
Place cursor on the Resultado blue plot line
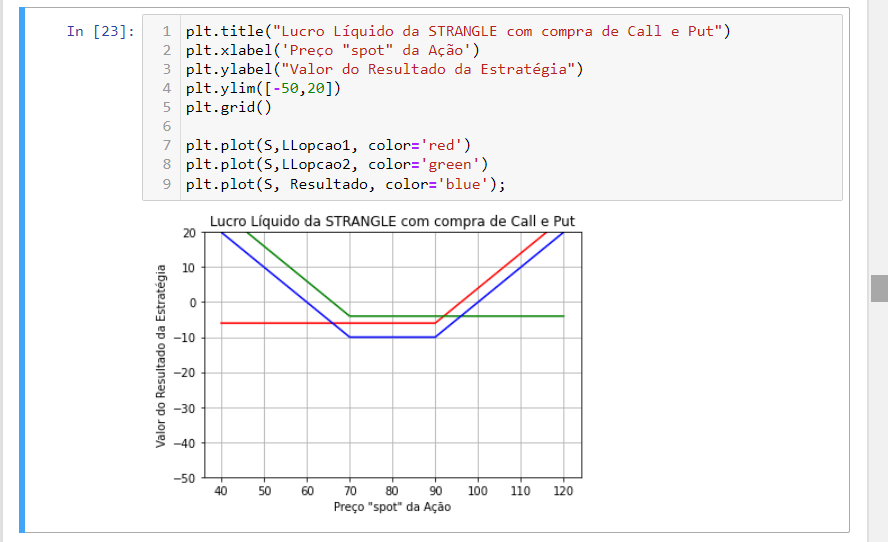tap(345, 184)
